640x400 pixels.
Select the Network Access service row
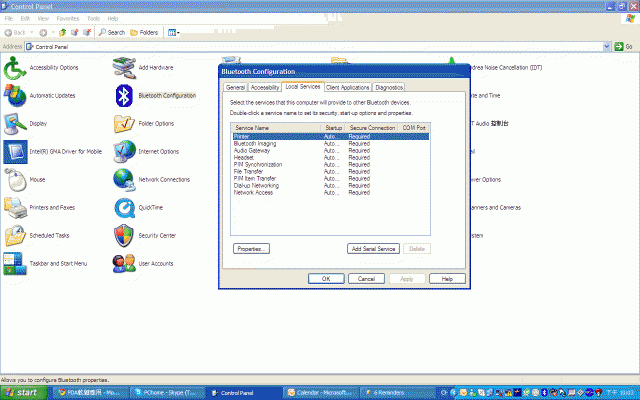(331, 192)
